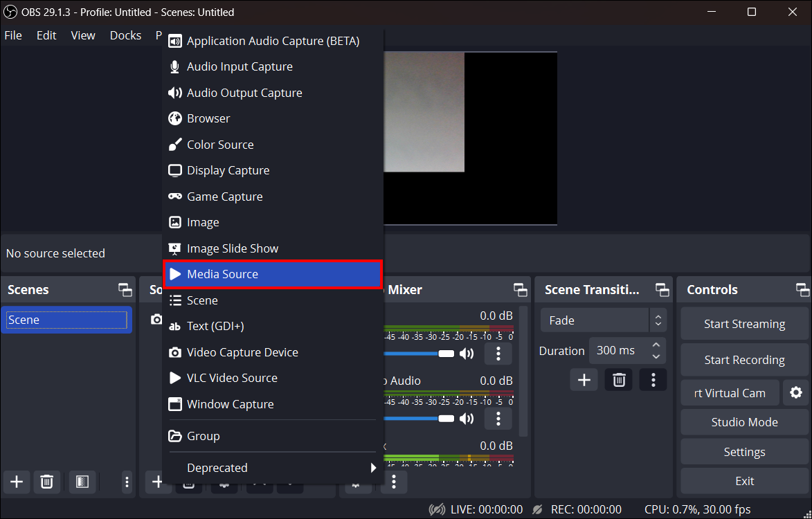Select Window Capture from menu

click(x=273, y=404)
